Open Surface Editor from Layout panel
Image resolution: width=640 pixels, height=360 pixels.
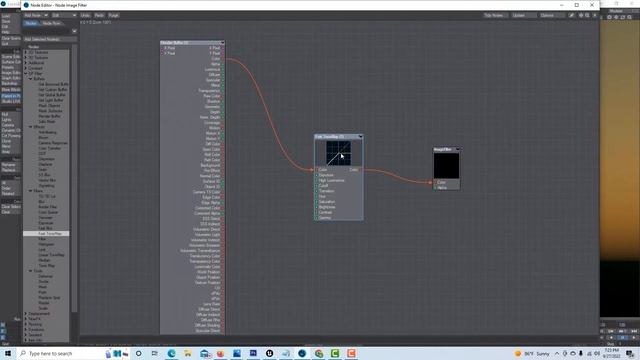click(x=11, y=62)
